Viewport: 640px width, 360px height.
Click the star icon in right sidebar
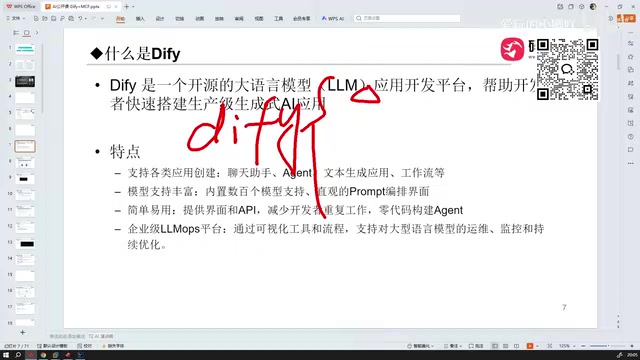click(x=631, y=56)
